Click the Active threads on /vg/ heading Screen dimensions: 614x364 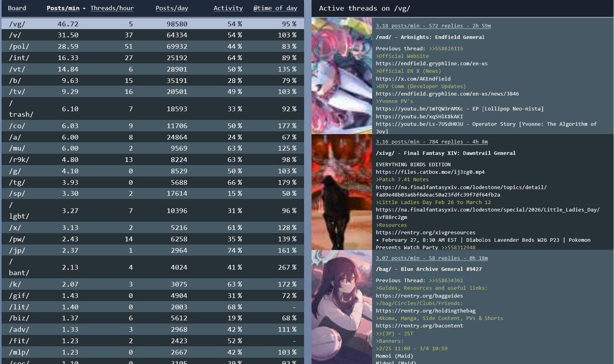(365, 8)
